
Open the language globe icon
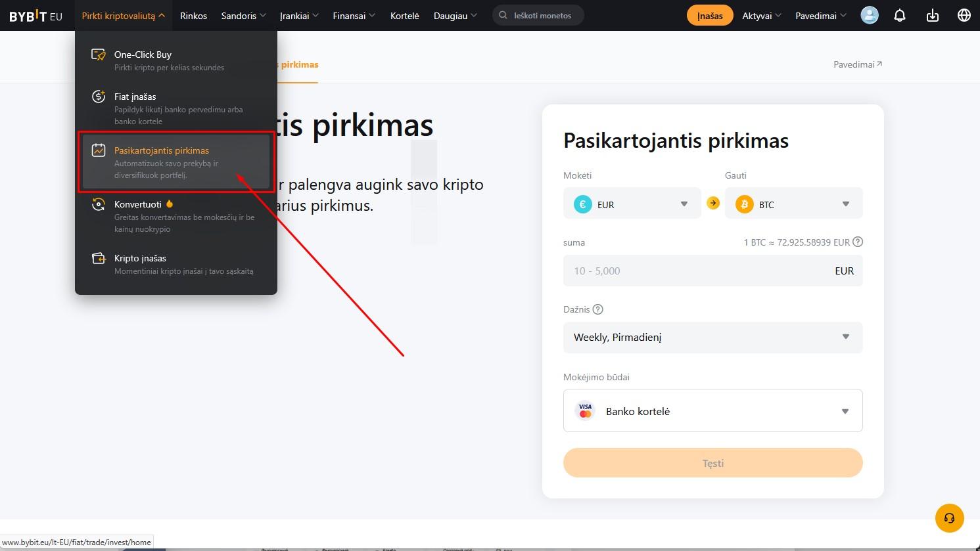tap(964, 15)
